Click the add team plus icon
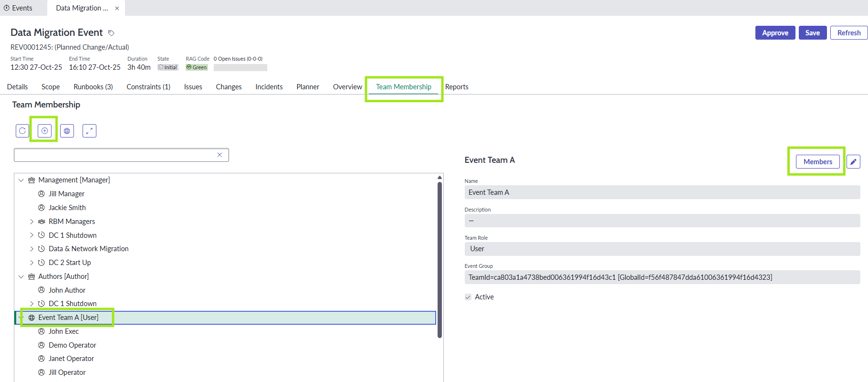This screenshot has width=868, height=382. pyautogui.click(x=44, y=131)
